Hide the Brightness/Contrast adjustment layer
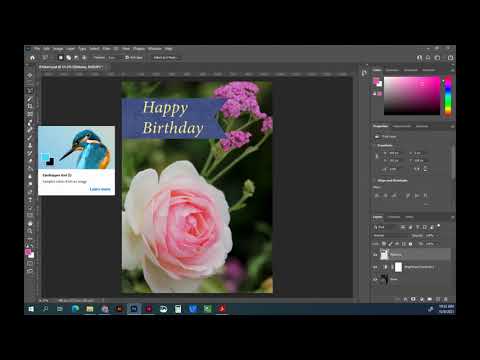480x360 pixels. point(376,267)
